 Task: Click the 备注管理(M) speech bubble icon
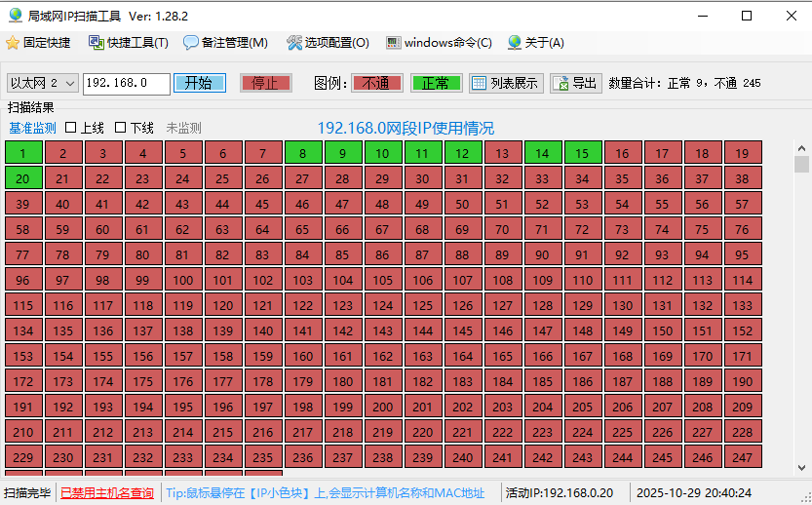(x=191, y=43)
